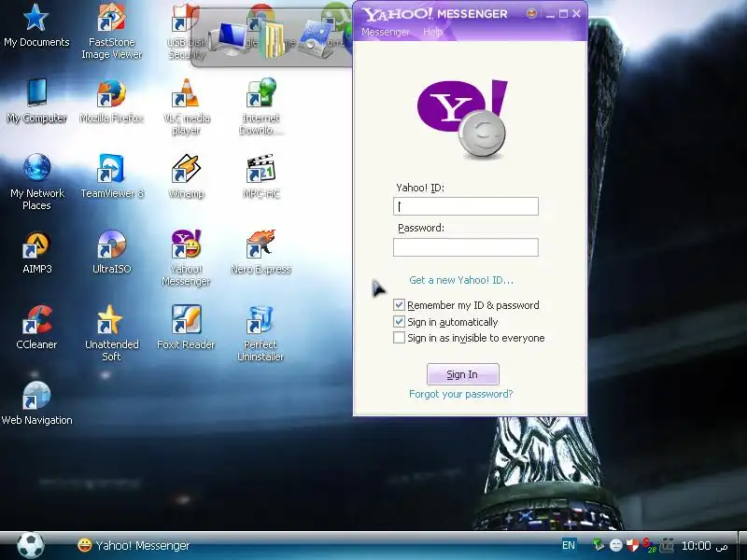Open My Network Places icon
Screen dimensions: 747x560
pos(36,182)
